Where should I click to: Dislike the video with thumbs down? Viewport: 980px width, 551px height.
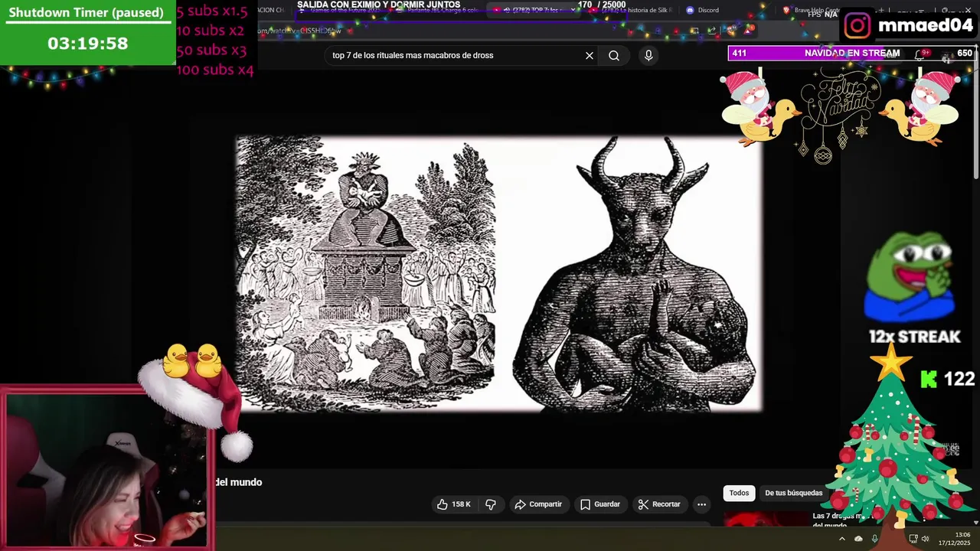coord(491,504)
